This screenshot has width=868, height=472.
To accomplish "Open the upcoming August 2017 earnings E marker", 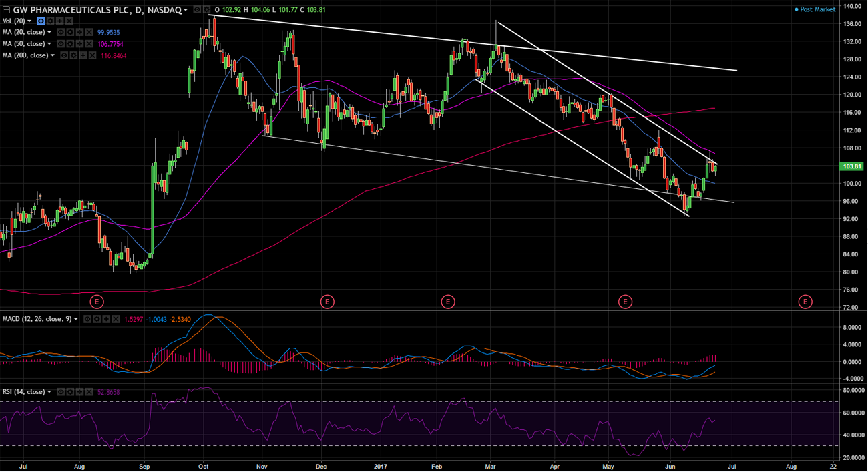I will (x=805, y=302).
